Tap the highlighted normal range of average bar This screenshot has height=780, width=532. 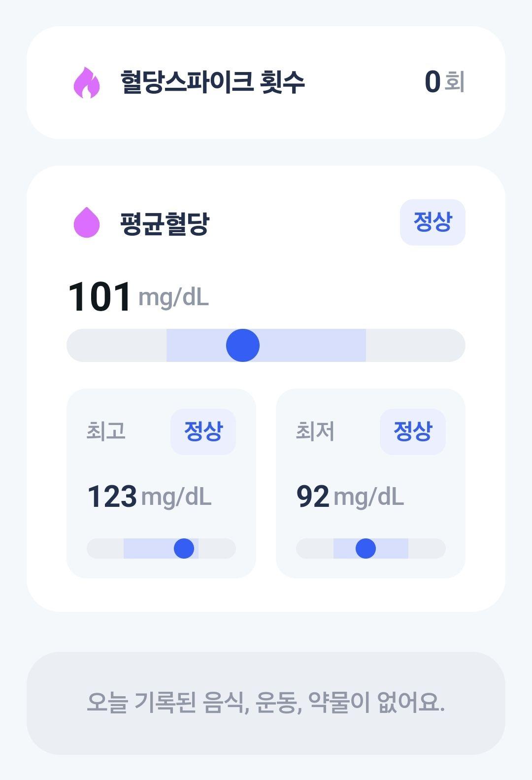point(266,345)
